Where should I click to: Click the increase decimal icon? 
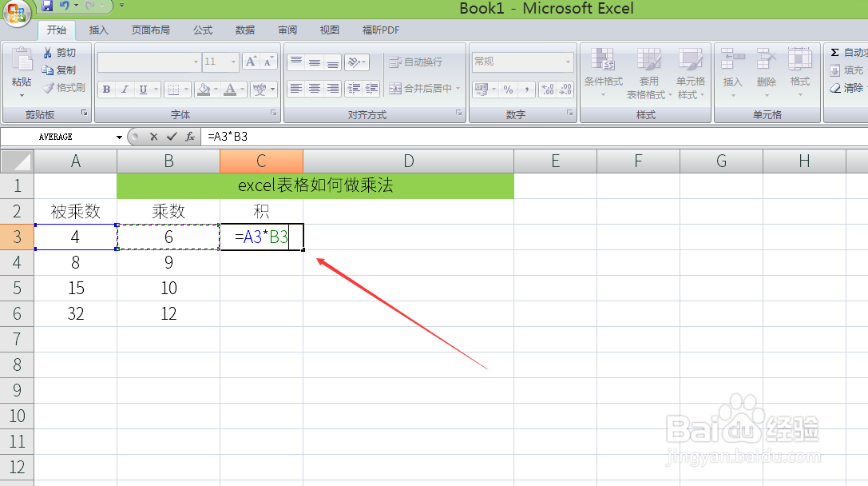pyautogui.click(x=548, y=89)
